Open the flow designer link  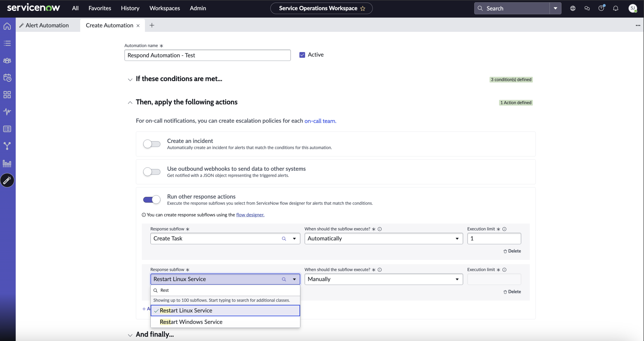click(x=250, y=215)
